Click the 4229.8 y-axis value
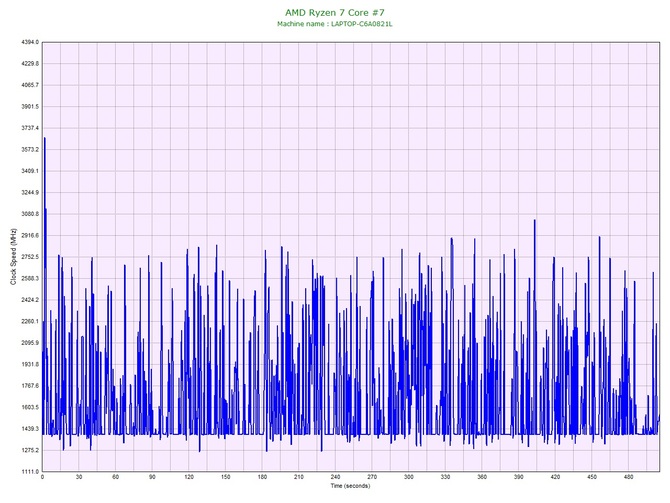Viewport: 670px width, 503px height. click(x=30, y=64)
